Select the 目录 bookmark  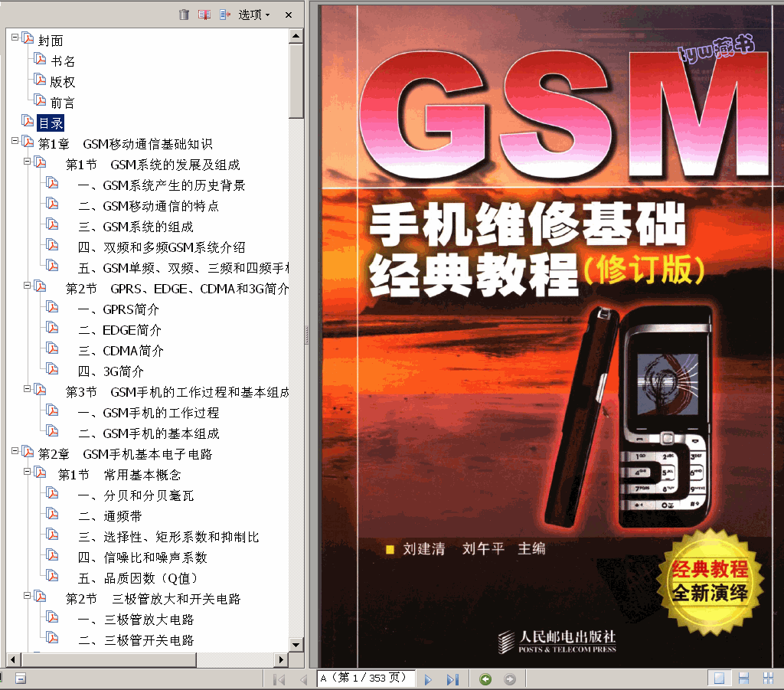tap(51, 123)
